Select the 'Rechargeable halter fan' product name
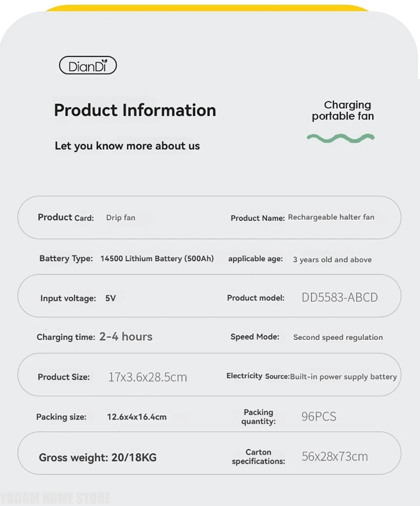 pyautogui.click(x=331, y=217)
